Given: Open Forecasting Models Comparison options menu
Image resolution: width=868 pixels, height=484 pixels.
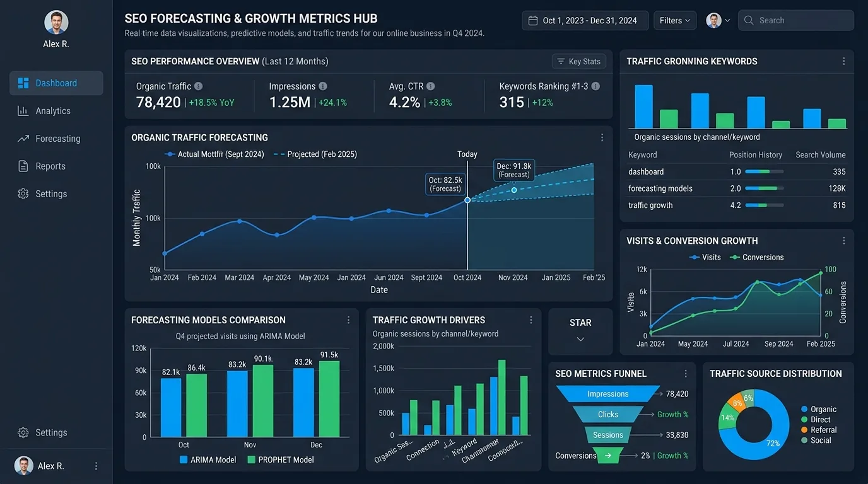Looking at the screenshot, I should (348, 320).
